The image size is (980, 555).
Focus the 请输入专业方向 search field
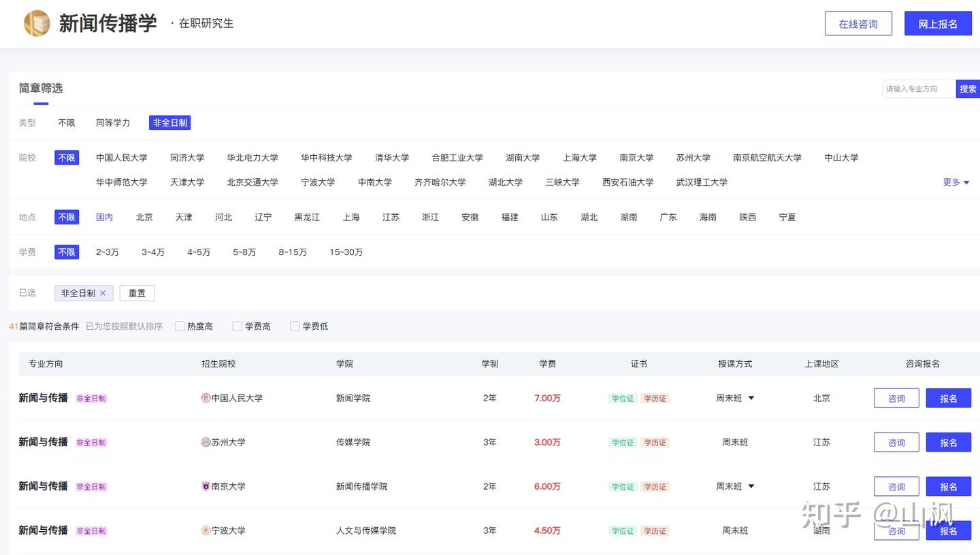(919, 88)
